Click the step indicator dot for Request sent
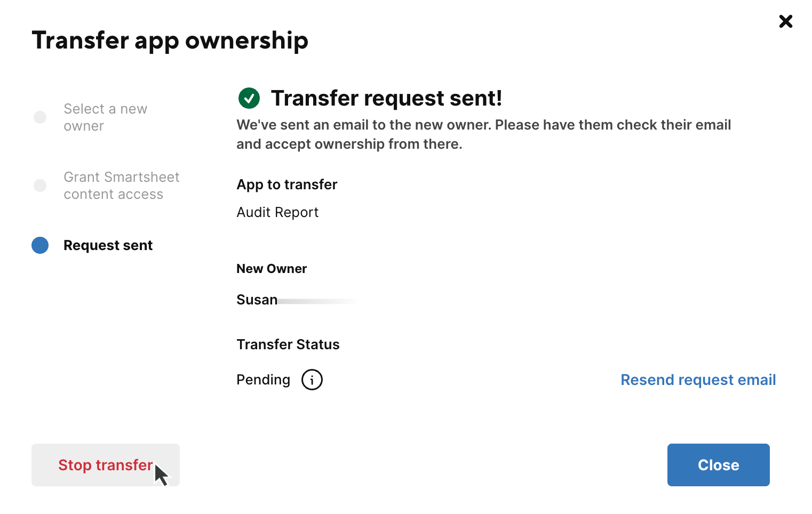 click(39, 245)
